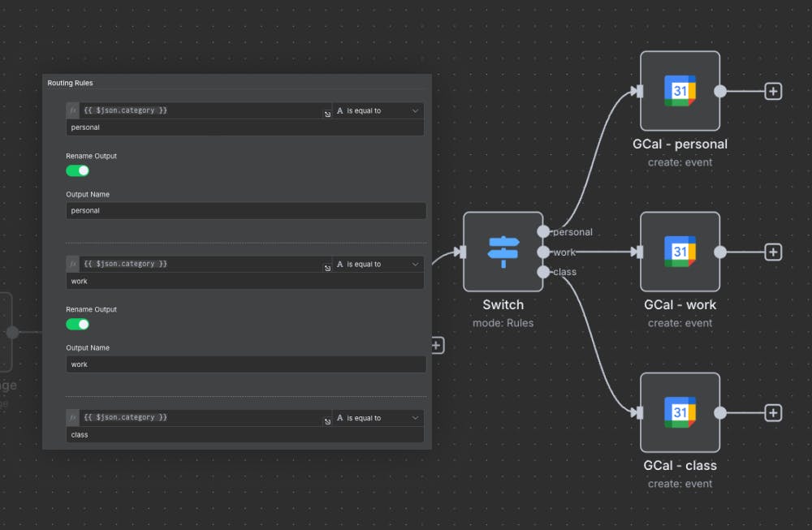Viewport: 812px width, 530px height.
Task: Click the 'GCal - class' node label
Action: point(680,465)
